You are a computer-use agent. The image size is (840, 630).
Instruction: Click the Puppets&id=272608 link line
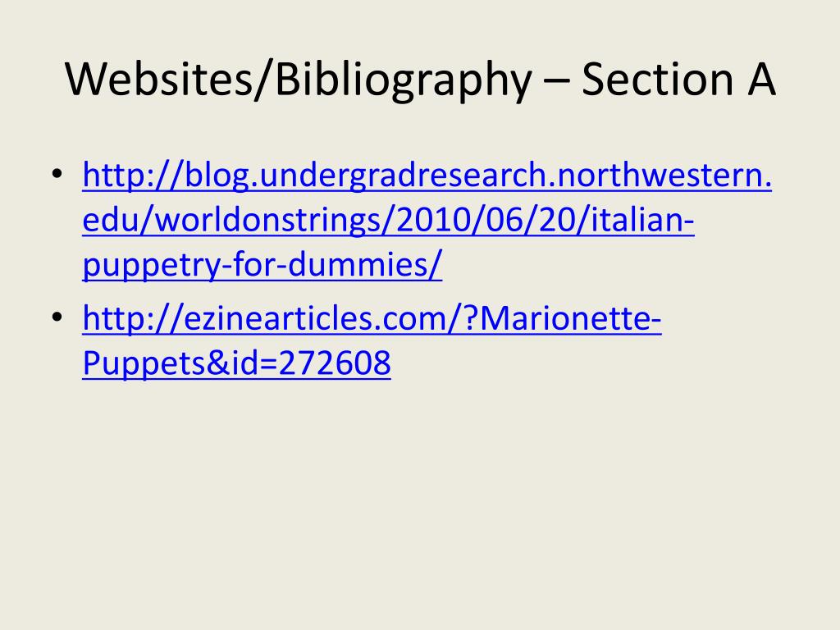236,363
